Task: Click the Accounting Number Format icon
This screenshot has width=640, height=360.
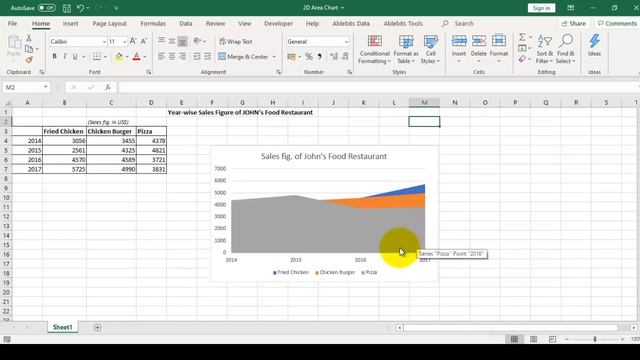Action: [291, 56]
